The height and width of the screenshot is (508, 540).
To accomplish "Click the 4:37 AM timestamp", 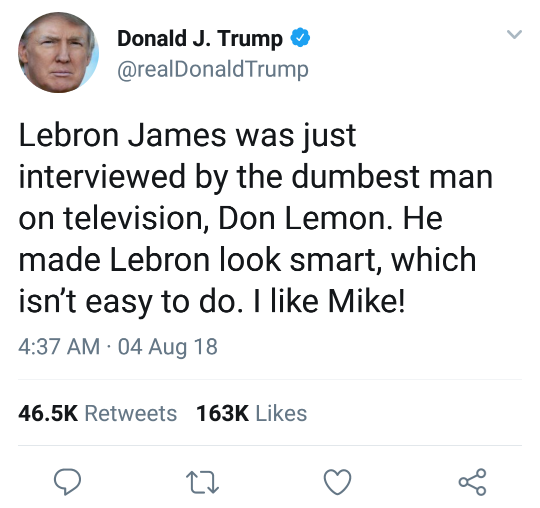I will tap(59, 346).
